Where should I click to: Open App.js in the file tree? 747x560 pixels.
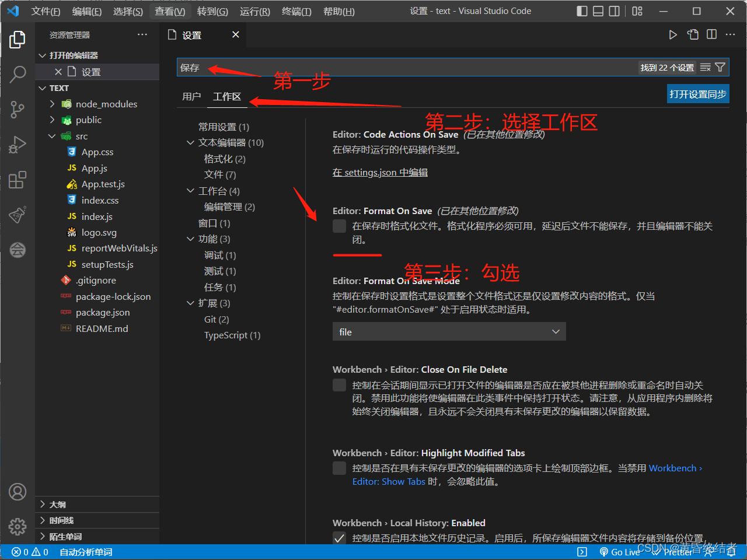pyautogui.click(x=94, y=168)
